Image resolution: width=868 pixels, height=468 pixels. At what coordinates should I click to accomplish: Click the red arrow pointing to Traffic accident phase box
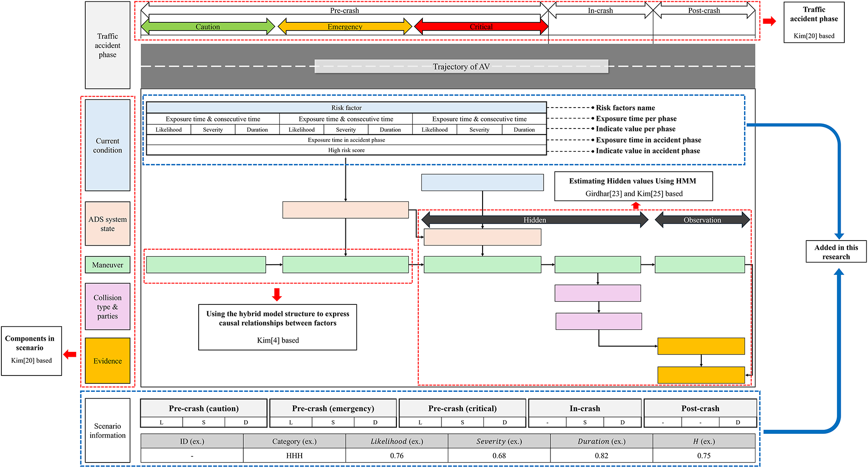[x=769, y=21]
